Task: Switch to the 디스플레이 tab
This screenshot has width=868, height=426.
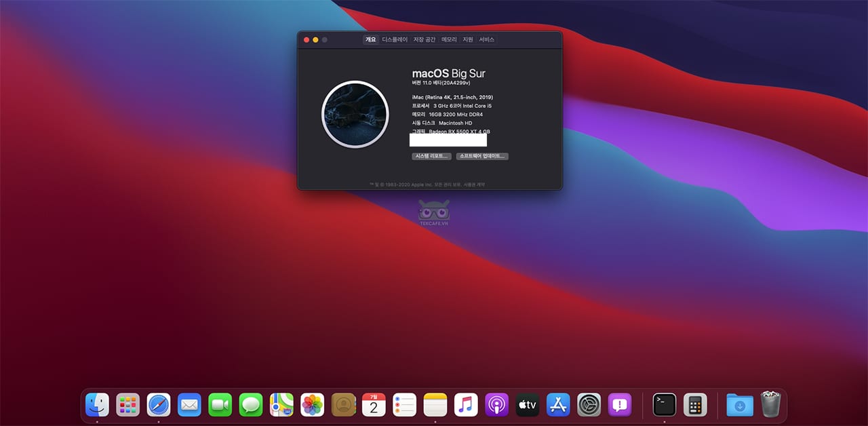Action: tap(395, 40)
